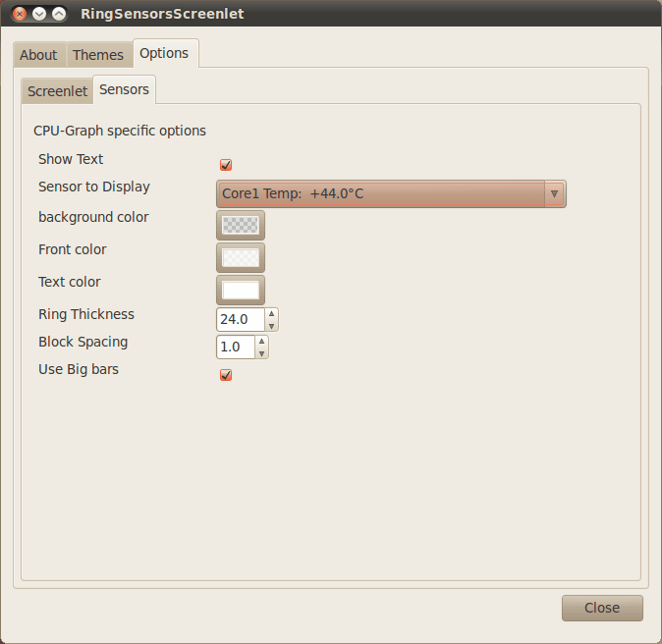This screenshot has height=644, width=662.
Task: Focus the Block Spacing input field
Action: click(x=236, y=348)
